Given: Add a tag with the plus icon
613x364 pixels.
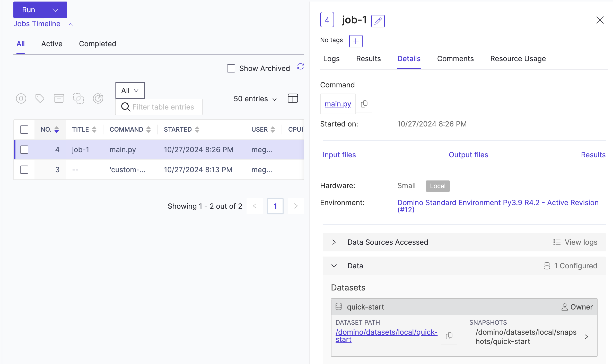Looking at the screenshot, I should click(x=356, y=41).
